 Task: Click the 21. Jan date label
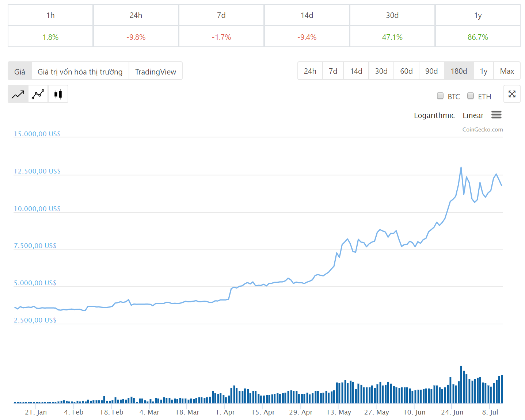(x=36, y=412)
